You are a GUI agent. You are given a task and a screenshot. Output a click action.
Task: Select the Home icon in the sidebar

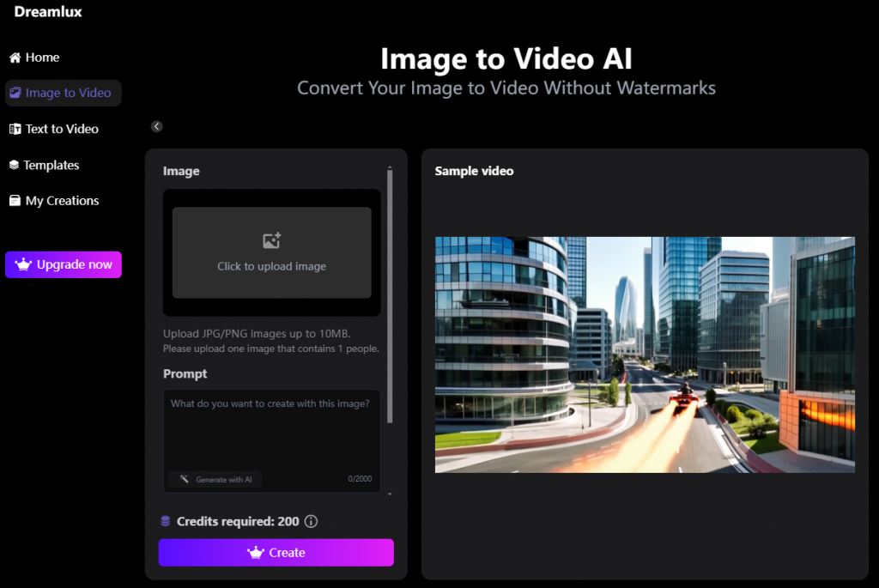[14, 58]
